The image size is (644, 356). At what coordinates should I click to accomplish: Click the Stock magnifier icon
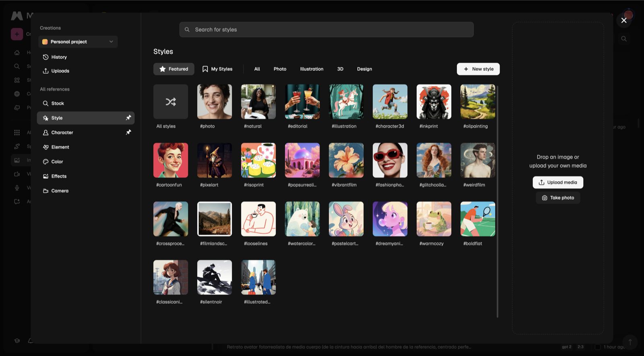point(46,103)
